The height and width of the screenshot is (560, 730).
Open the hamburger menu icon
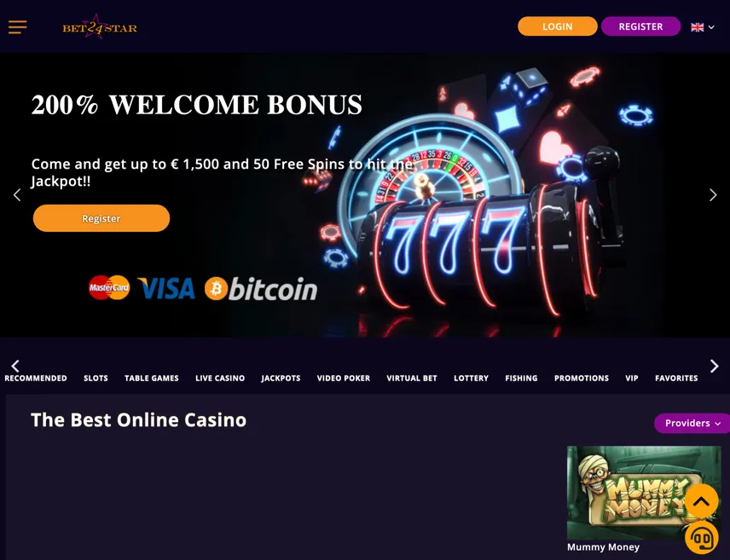17,27
